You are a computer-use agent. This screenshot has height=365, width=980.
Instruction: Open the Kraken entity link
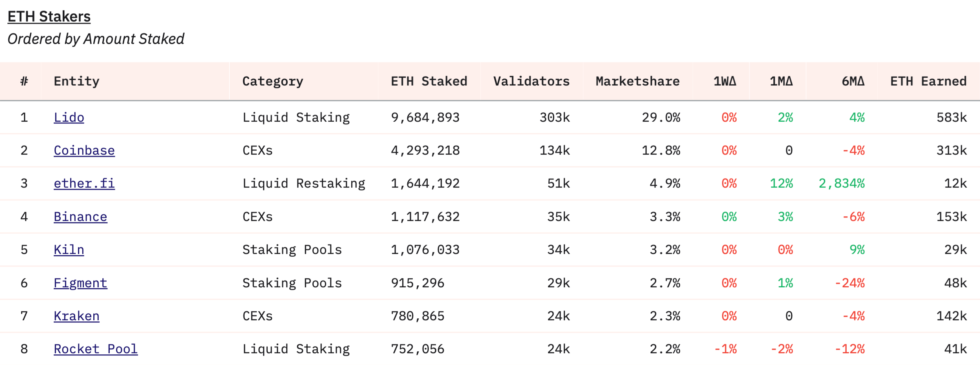(x=76, y=316)
